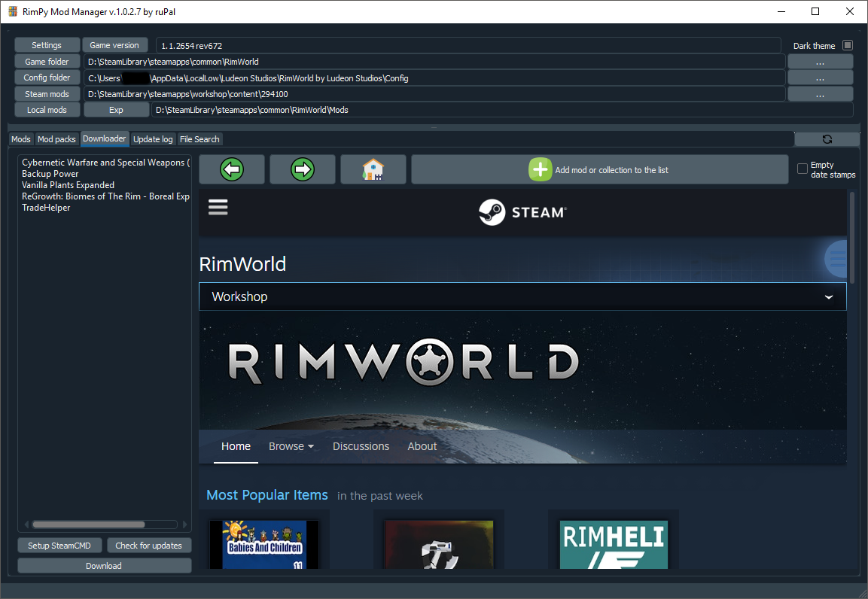Viewport: 868px width, 599px height.
Task: Enable the Dark theme checkbox
Action: pos(848,45)
